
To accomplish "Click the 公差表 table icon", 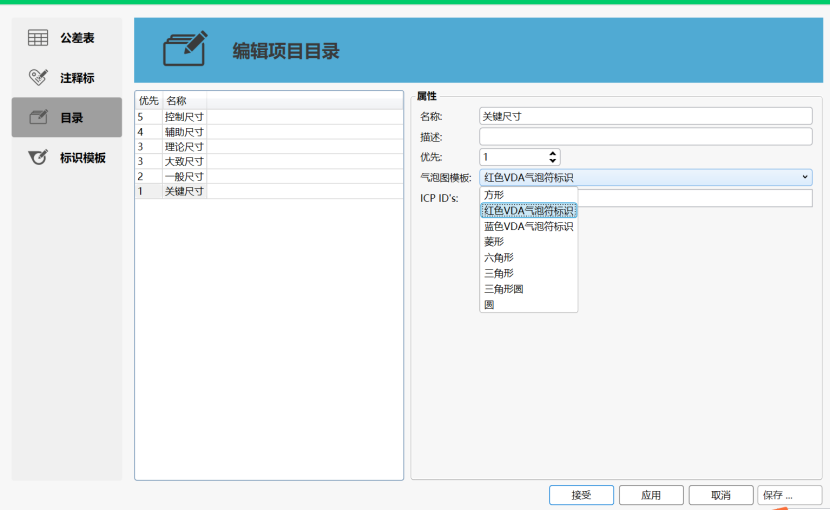I will pos(38,38).
